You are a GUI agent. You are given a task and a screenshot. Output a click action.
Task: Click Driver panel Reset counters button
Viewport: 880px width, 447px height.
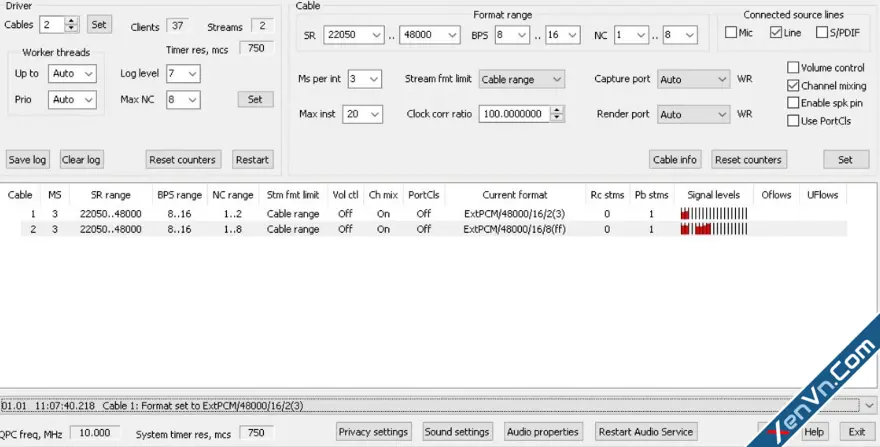(183, 159)
